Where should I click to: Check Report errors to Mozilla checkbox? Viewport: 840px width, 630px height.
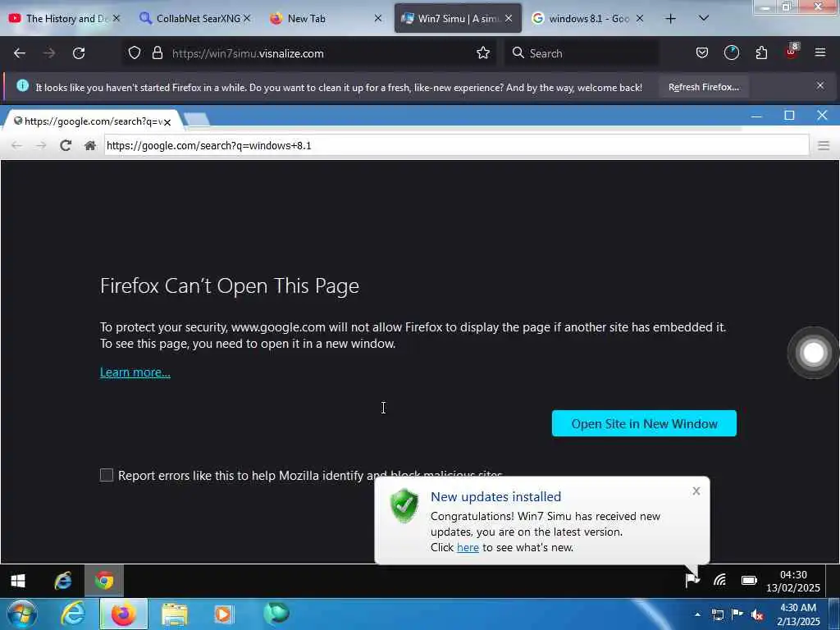(107, 475)
